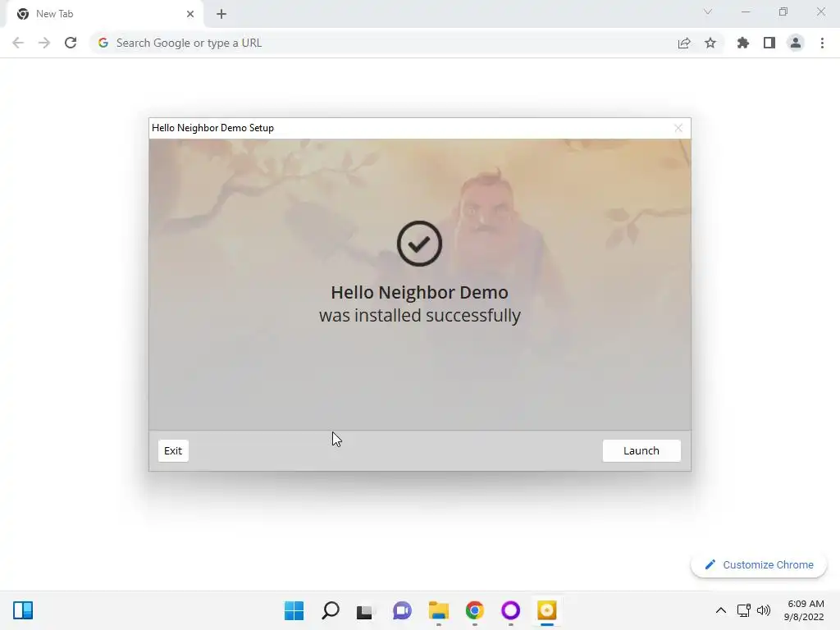Open the Windows Start menu
Image resolution: width=840 pixels, height=630 pixels.
294,610
